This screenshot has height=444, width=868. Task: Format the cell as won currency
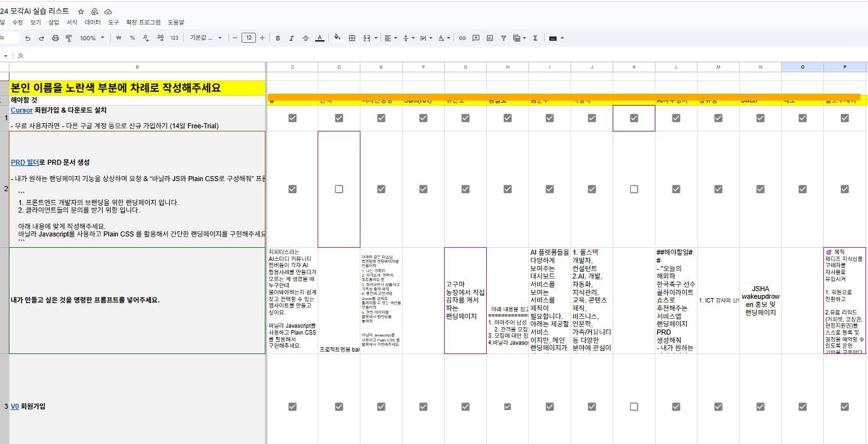point(118,38)
